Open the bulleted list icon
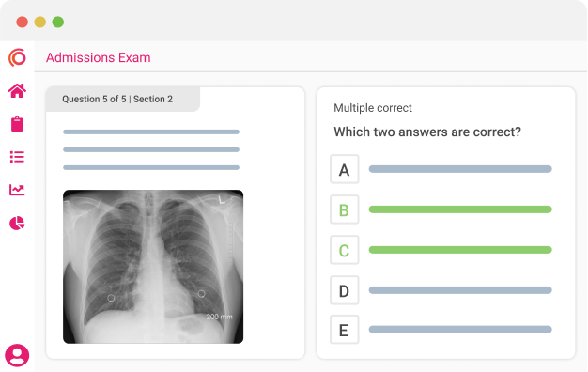 pos(17,157)
